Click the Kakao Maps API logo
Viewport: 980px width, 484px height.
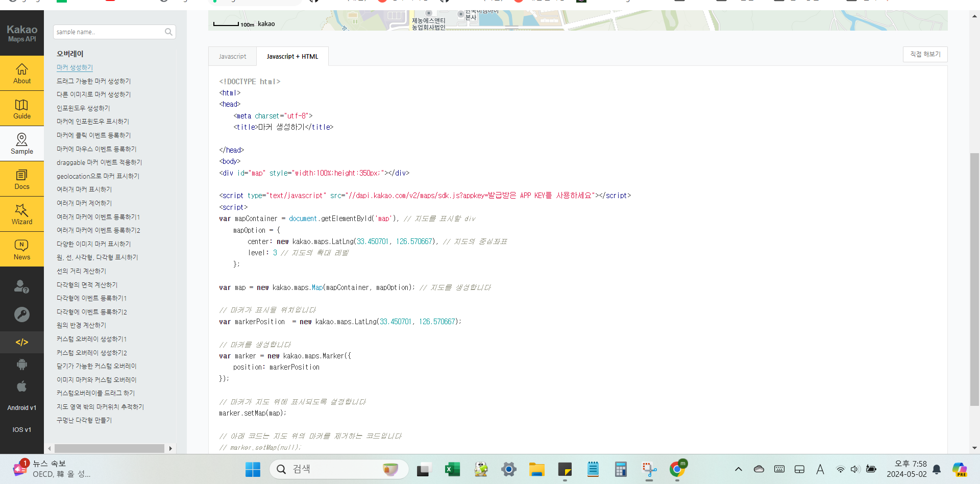[22, 33]
